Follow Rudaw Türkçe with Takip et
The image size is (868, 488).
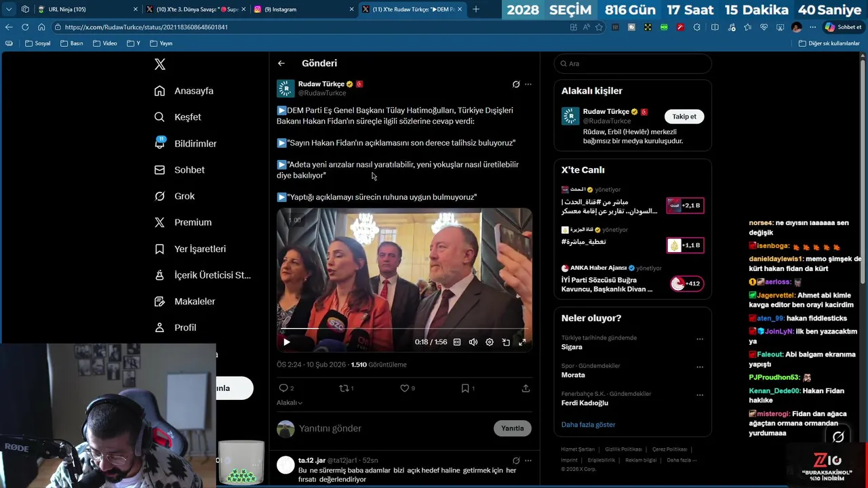[x=684, y=117]
